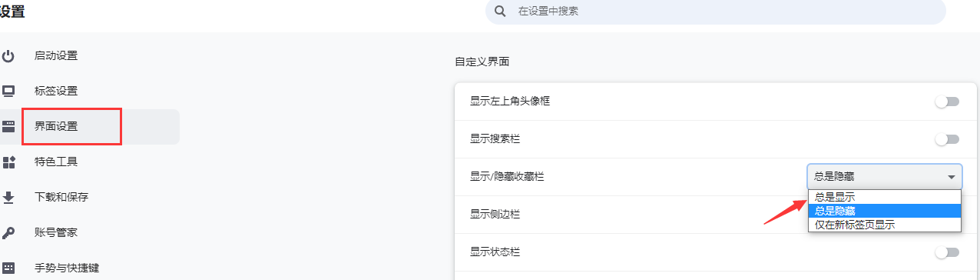
Task: Click the 界面设置 sidebar icon
Action: pyautogui.click(x=8, y=127)
